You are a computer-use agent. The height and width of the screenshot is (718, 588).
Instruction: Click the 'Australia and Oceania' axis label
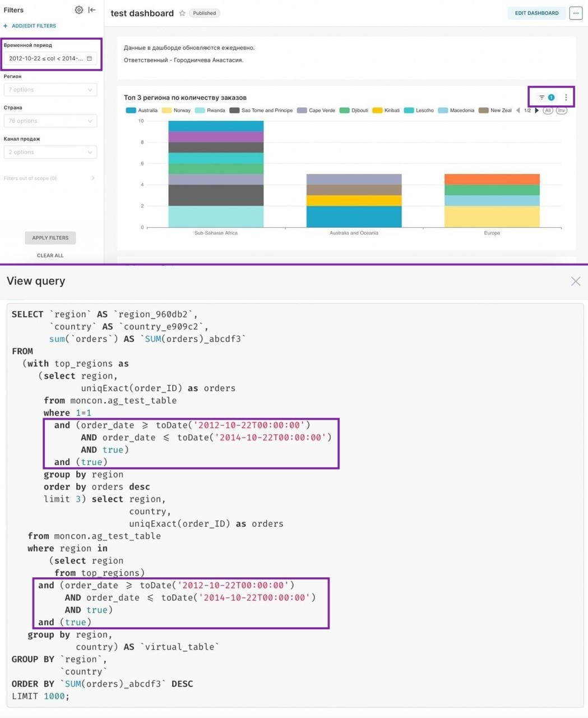[x=354, y=233]
